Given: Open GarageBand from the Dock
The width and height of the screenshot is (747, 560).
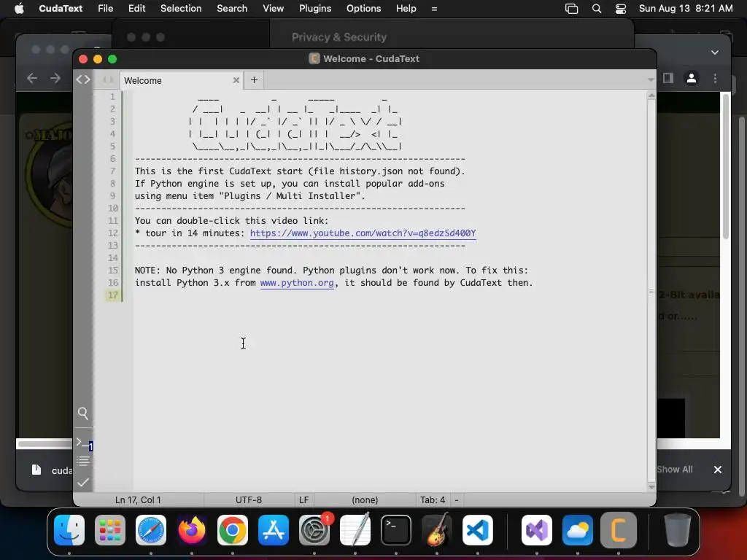Looking at the screenshot, I should [x=437, y=530].
